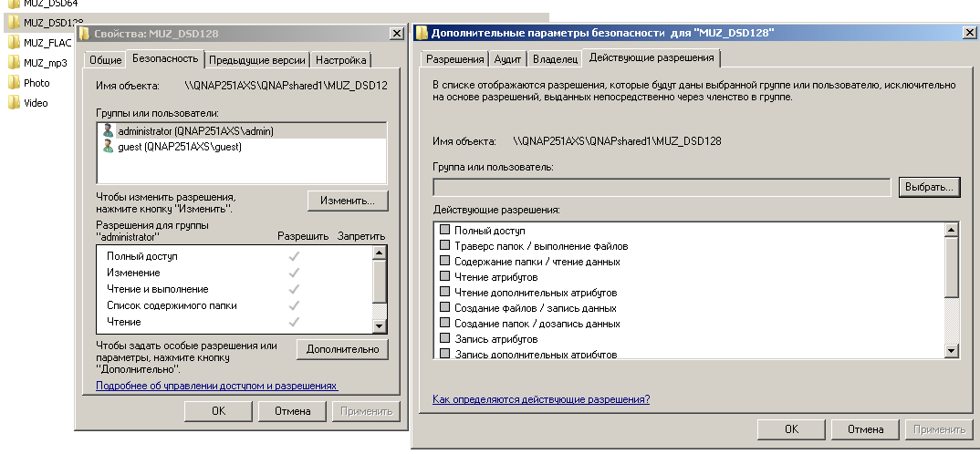Image resolution: width=980 pixels, height=454 pixels.
Task: Select the Video folder icon
Action: point(14,103)
